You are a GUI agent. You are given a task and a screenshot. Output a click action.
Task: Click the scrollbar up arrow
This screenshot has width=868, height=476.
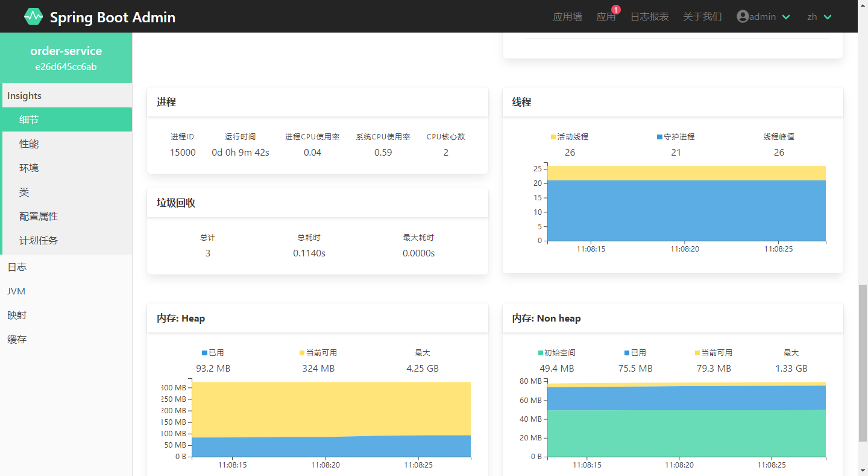point(863,5)
